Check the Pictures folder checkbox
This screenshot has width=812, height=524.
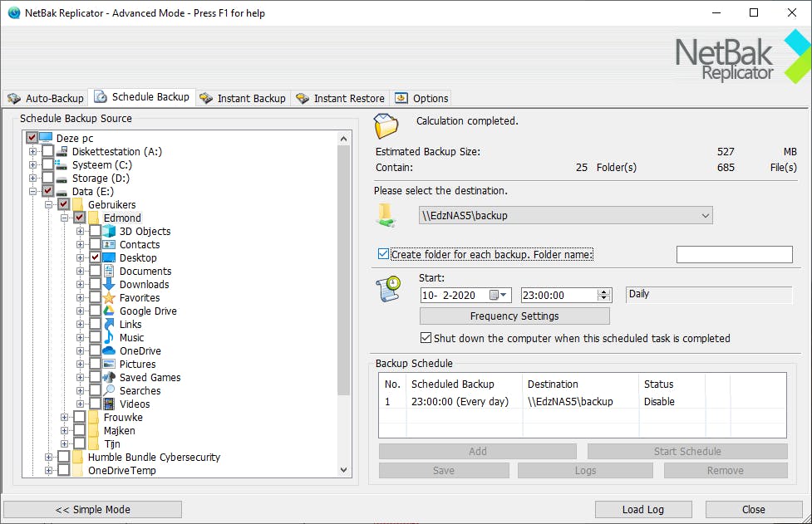(x=96, y=365)
